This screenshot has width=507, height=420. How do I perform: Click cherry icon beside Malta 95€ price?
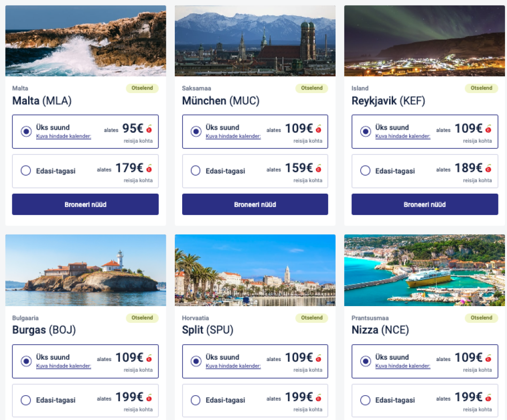click(149, 129)
